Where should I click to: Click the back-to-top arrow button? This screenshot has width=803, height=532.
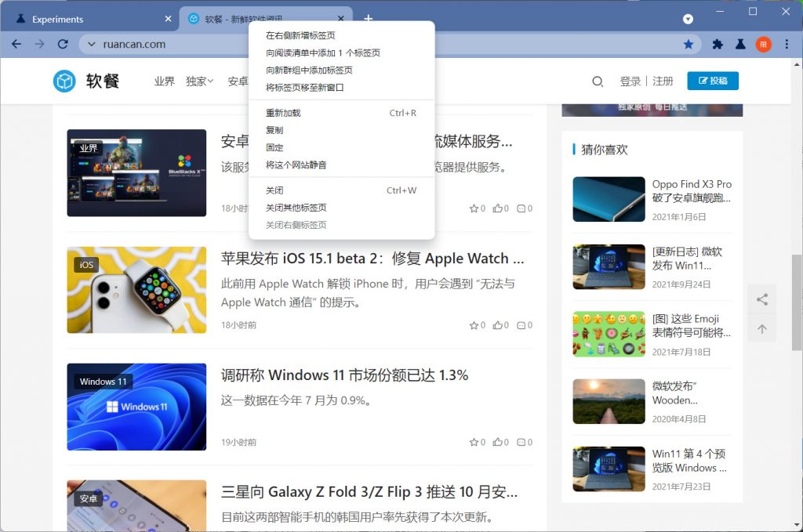coord(762,329)
